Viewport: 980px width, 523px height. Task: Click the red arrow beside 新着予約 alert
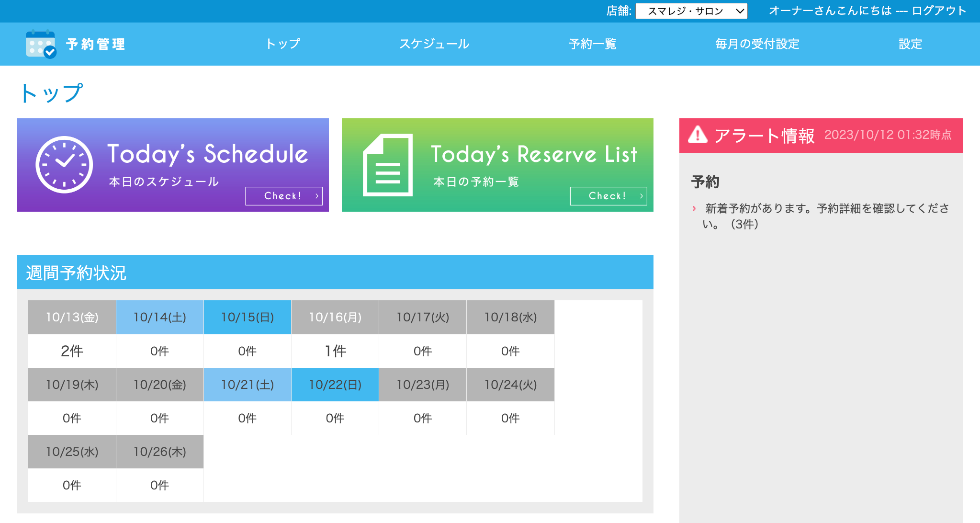[x=694, y=208]
